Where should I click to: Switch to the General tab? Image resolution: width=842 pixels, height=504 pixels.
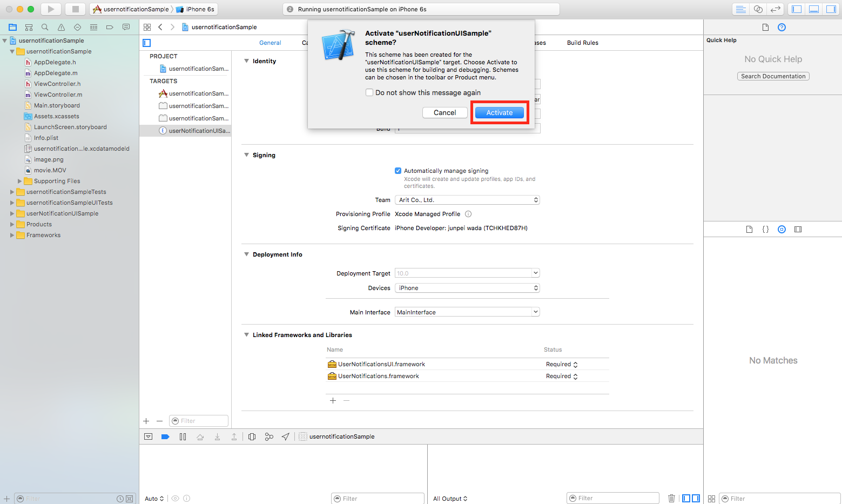[270, 43]
